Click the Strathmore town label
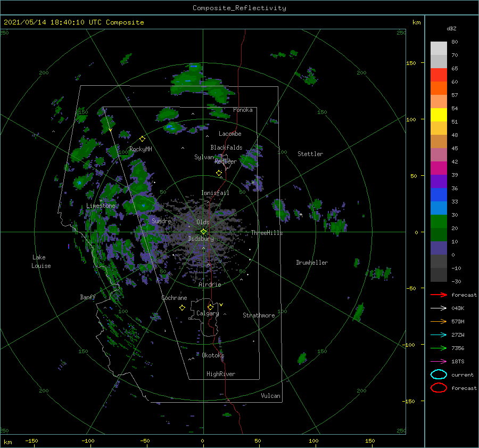The width and height of the screenshot is (479, 448). pos(259,315)
